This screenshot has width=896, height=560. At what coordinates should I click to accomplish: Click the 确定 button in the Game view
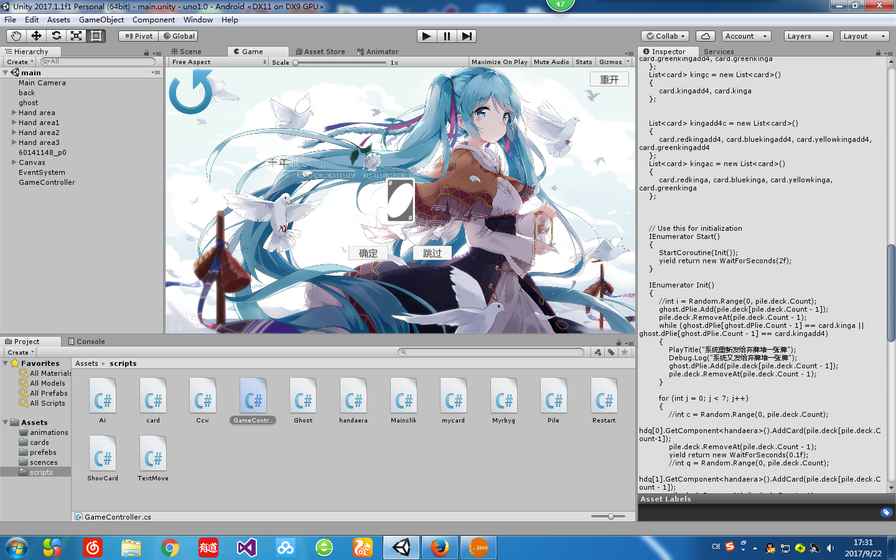coord(368,253)
